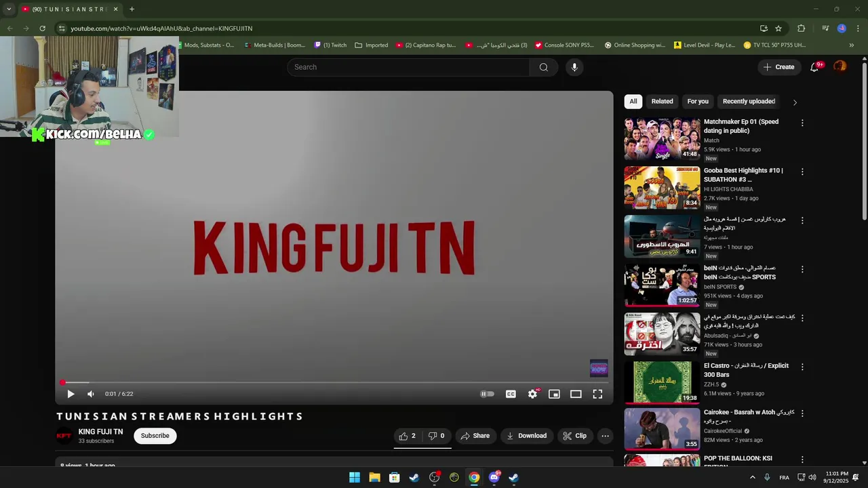Open El Castro Explicit 300 Bars title
This screenshot has width=868, height=488.
click(746, 370)
